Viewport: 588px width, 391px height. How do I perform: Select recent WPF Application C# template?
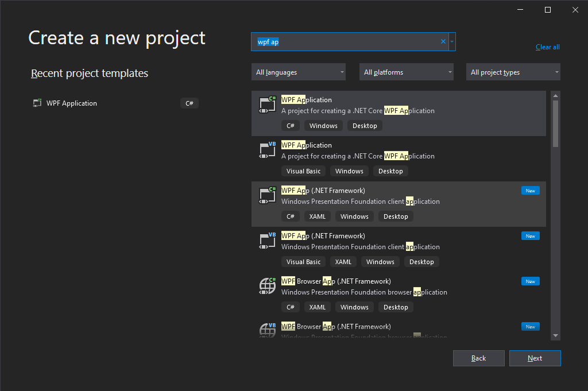(115, 103)
